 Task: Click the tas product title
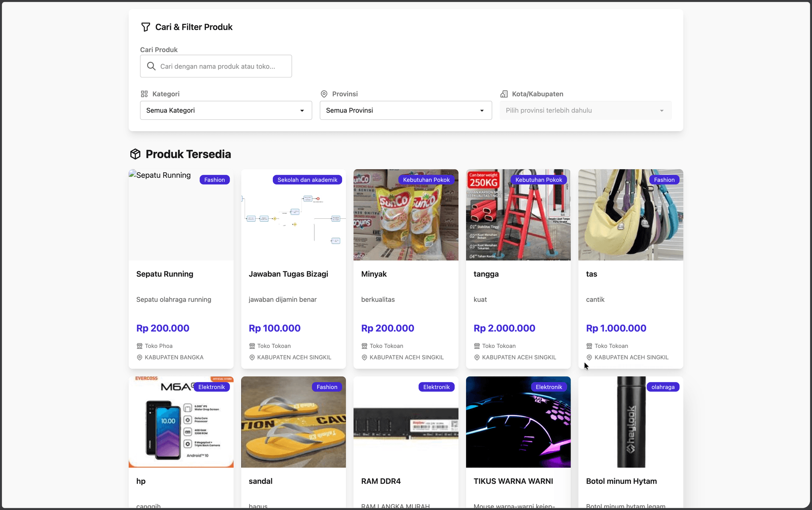tap(592, 274)
